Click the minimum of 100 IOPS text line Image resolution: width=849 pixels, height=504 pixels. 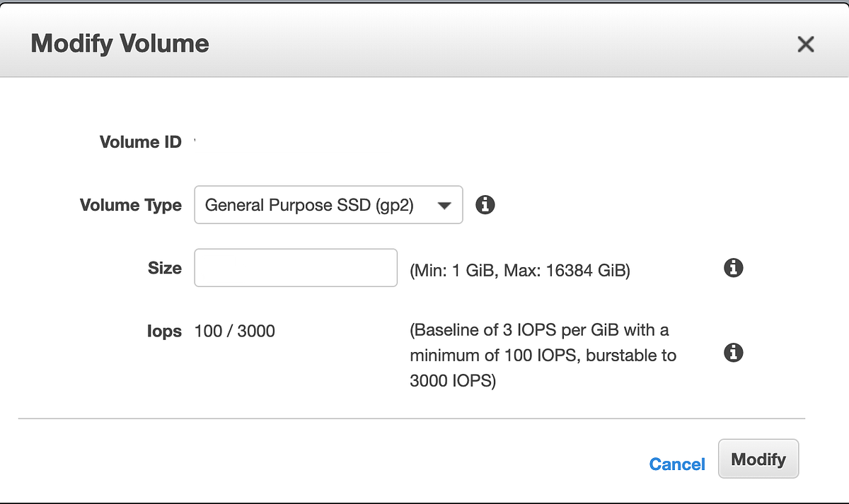click(543, 356)
